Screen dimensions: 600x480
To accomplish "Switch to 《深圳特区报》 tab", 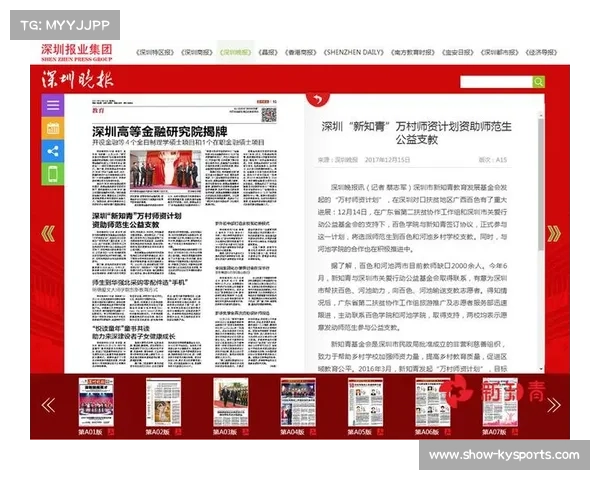I will [x=155, y=52].
